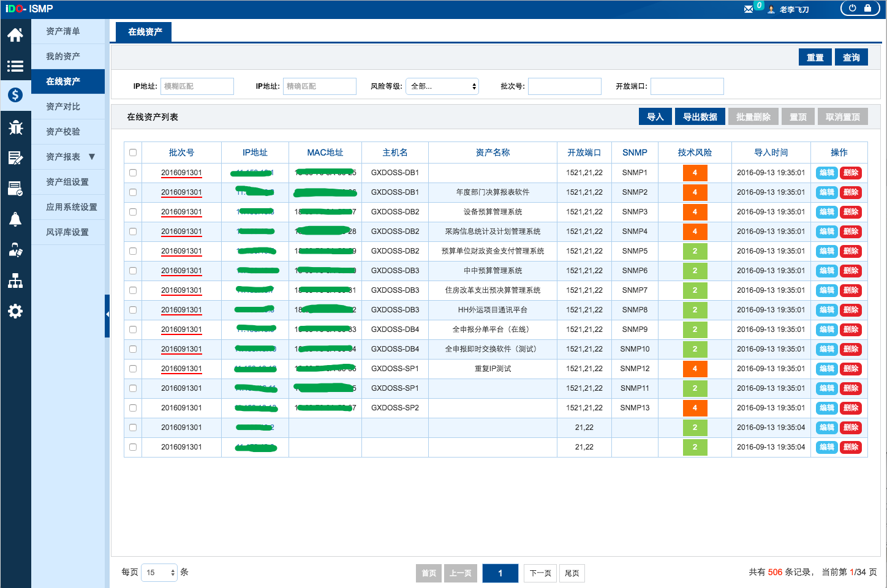887x588 pixels.
Task: Check the row for 设备预算管理系统
Action: (x=133, y=212)
